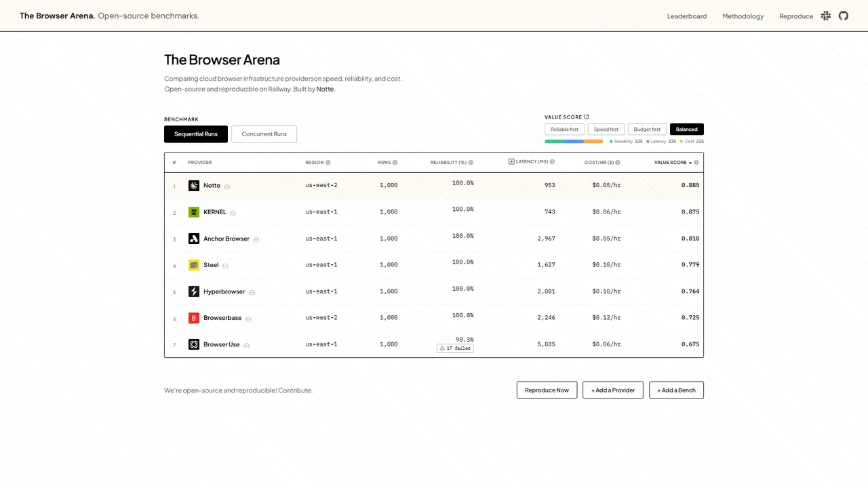Screen dimensions: 868x488
Task: Click the Cost/Hr info icon
Action: (617, 162)
